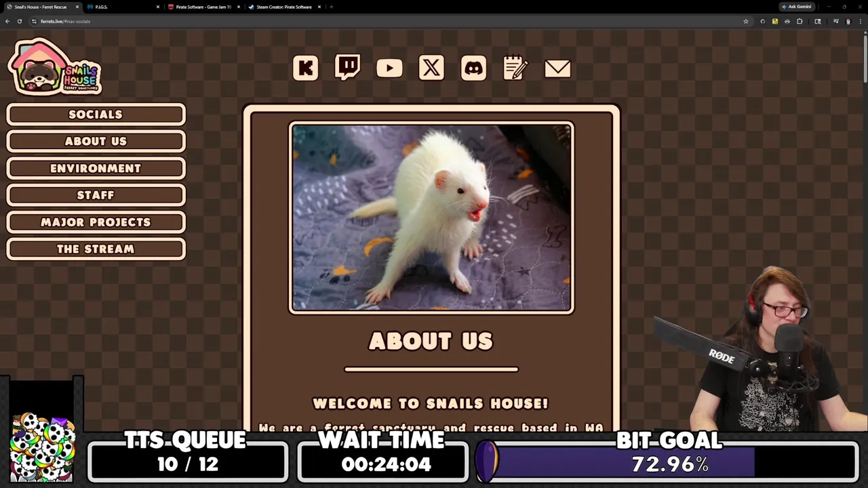Open the X (Twitter) social icon
The image size is (868, 488).
(x=431, y=68)
